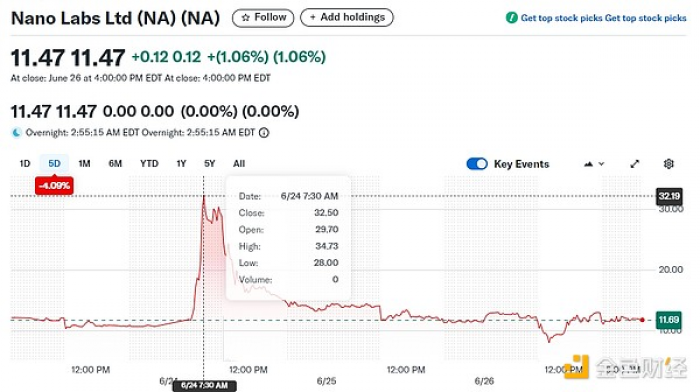Click the star icon in Follow
700x392 pixels.
(x=246, y=18)
